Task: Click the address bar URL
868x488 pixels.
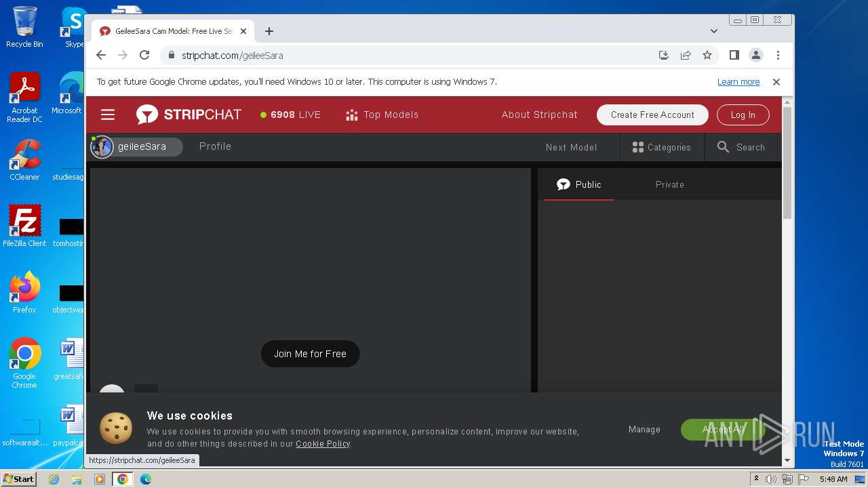Action: (x=232, y=56)
